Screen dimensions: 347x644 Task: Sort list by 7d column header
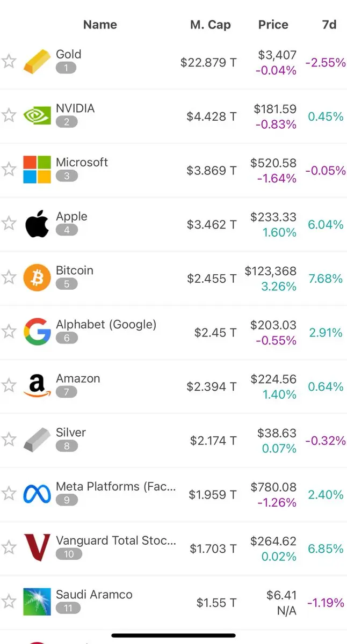click(329, 25)
